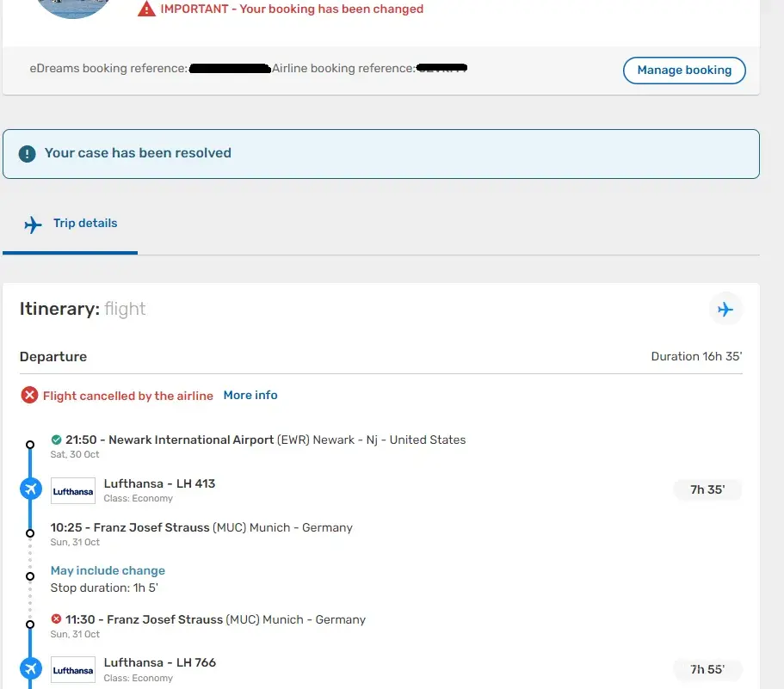Open the Trip details tab
Screen dimensions: 784x689
click(x=70, y=224)
